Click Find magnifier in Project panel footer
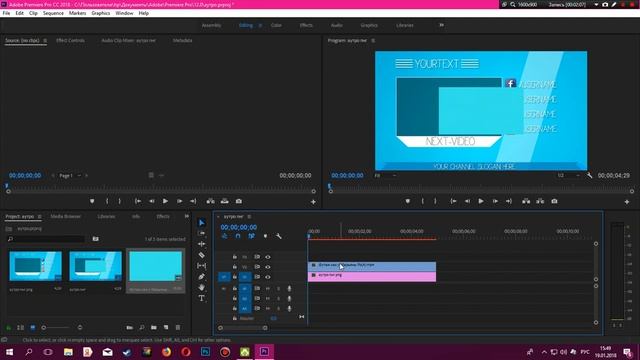640x360 pixels. [x=142, y=327]
